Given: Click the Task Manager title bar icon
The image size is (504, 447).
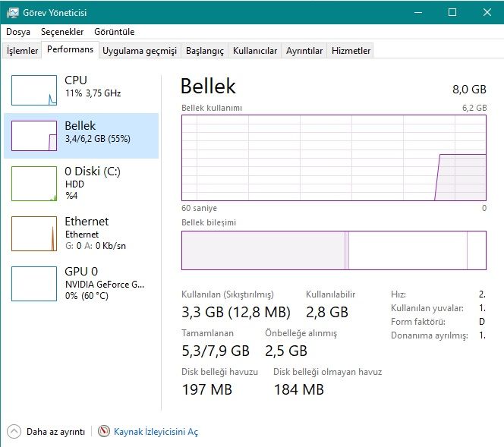Looking at the screenshot, I should coord(12,12).
